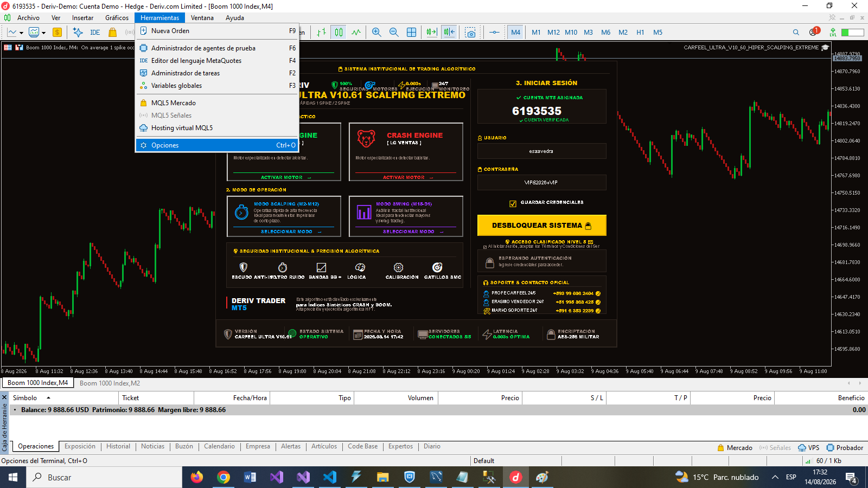Open VPS link at bottom right

click(x=808, y=448)
